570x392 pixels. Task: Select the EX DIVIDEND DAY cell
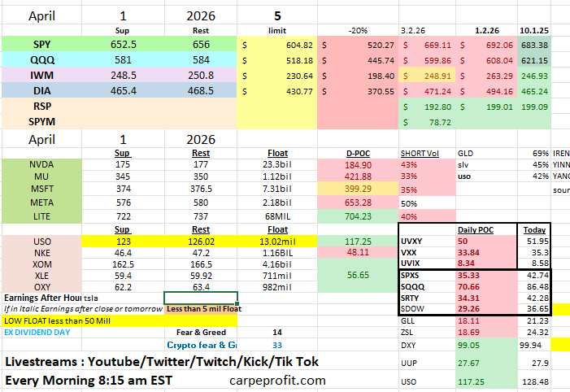(x=41, y=333)
